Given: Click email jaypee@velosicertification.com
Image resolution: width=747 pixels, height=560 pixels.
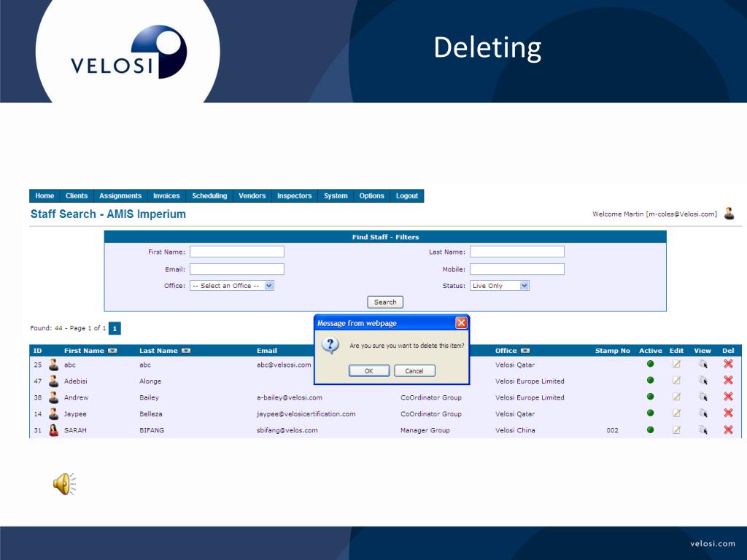Looking at the screenshot, I should coord(306,414).
